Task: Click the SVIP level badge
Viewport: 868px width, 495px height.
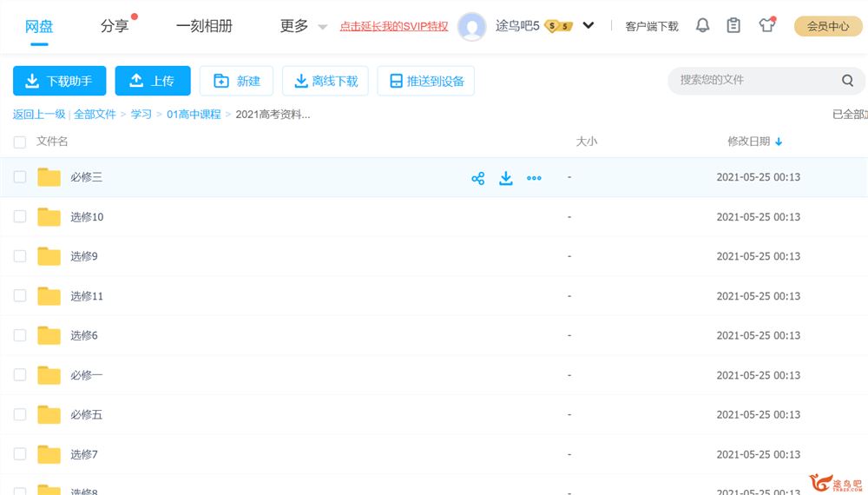Action: click(558, 26)
